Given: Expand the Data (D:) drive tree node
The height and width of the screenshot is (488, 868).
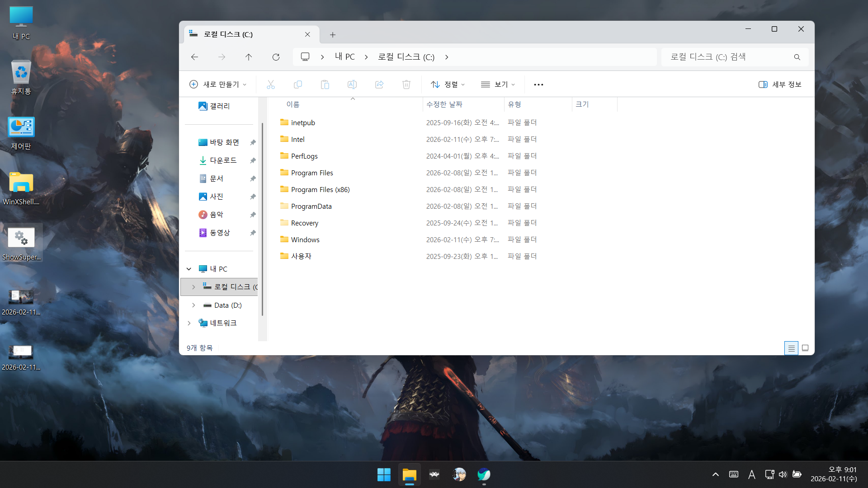Looking at the screenshot, I should pyautogui.click(x=193, y=305).
